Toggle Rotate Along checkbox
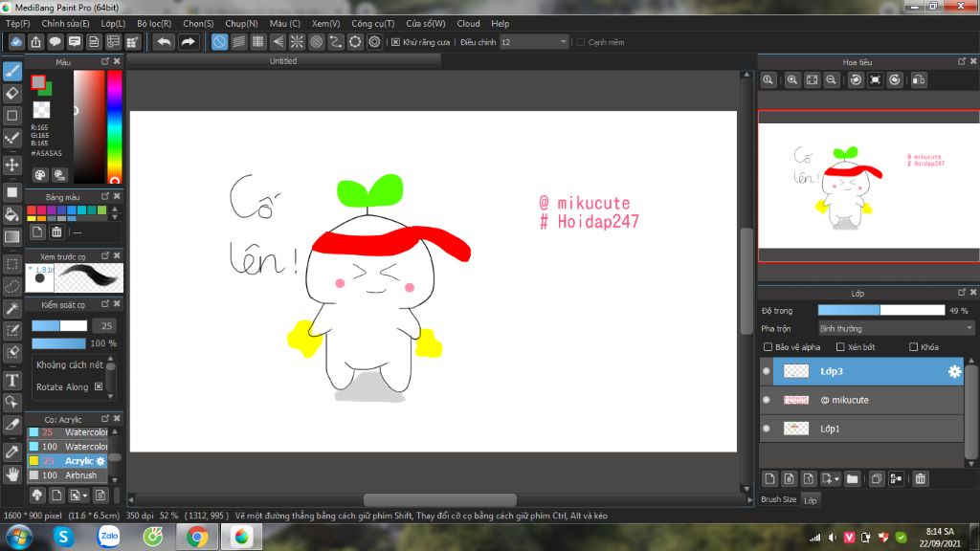Viewport: 980px width, 551px height. pos(99,386)
